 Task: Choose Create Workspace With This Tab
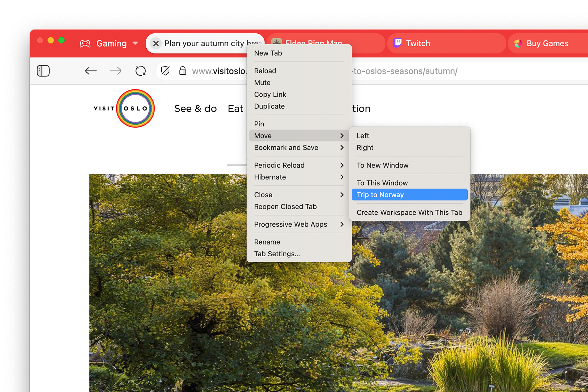pyautogui.click(x=410, y=213)
